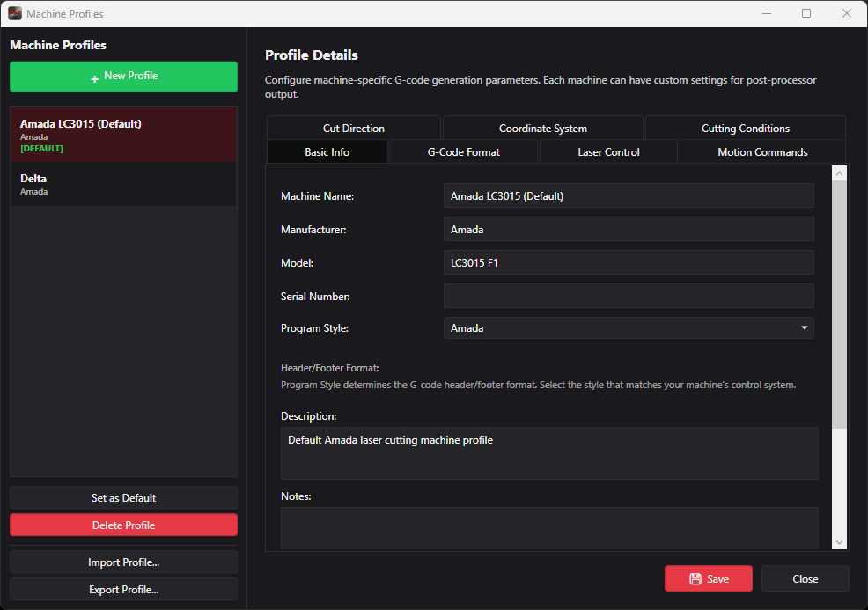Click the scrollbar up arrow in details panel

tap(839, 173)
